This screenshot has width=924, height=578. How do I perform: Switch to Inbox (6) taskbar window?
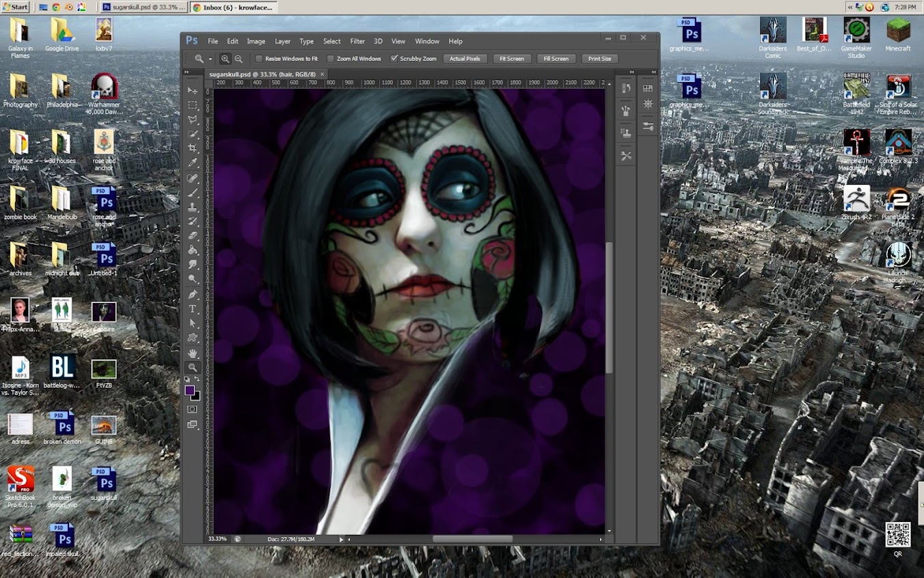[233, 7]
